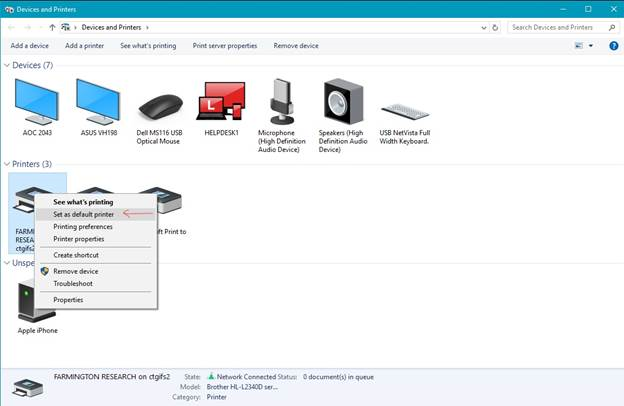Refresh the Devices and Printers view
This screenshot has width=624, height=406.
[x=495, y=27]
